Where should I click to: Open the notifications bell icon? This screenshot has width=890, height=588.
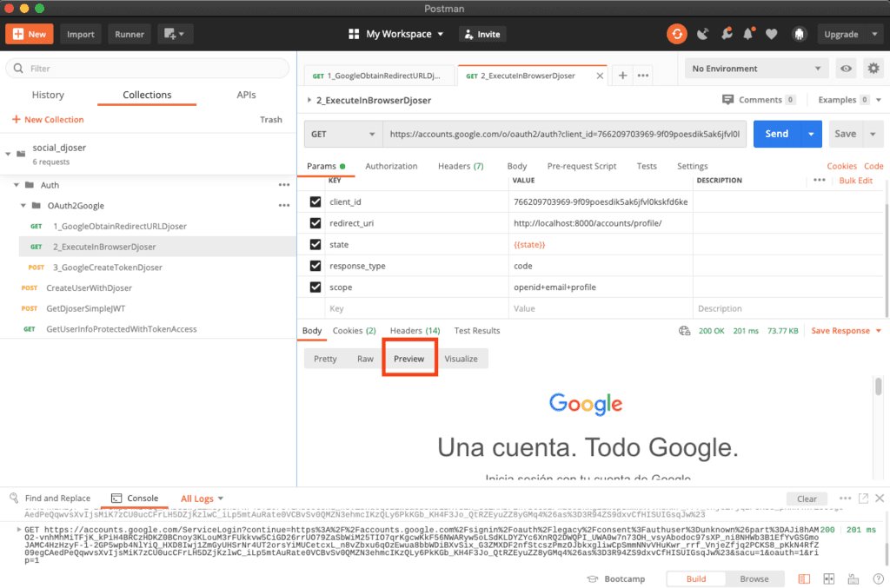click(748, 34)
